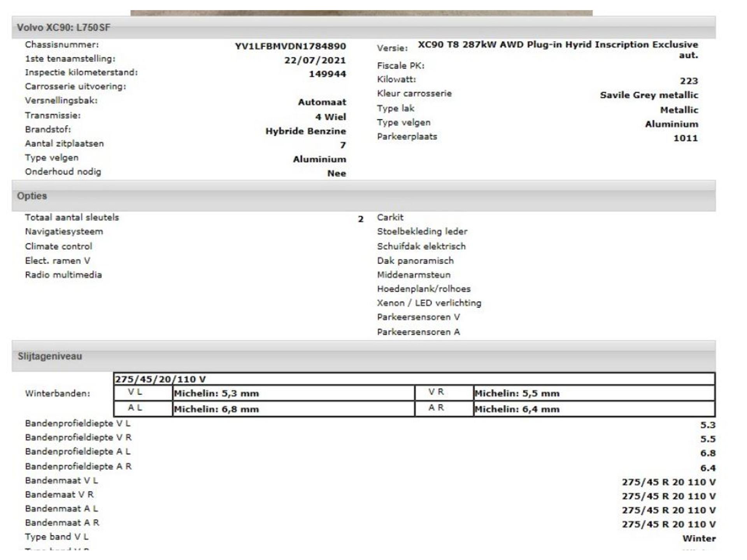Click the Climate control option

tap(58, 247)
